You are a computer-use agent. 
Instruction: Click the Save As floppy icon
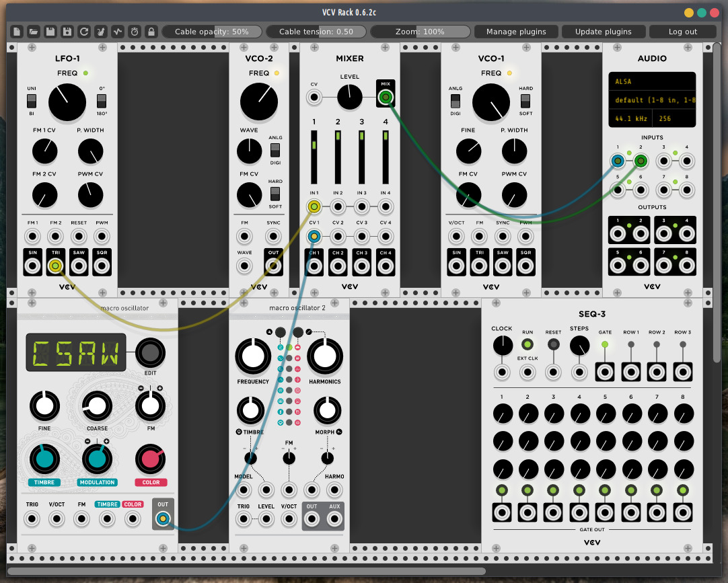tap(67, 32)
